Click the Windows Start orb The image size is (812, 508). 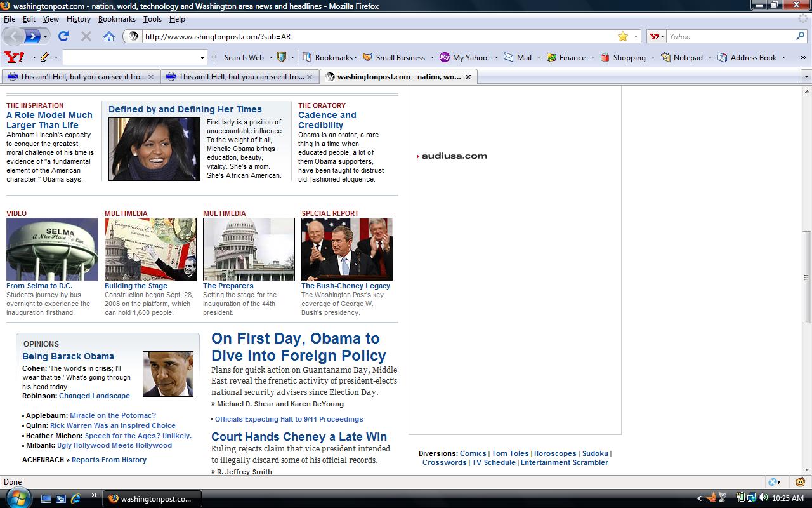click(x=17, y=498)
